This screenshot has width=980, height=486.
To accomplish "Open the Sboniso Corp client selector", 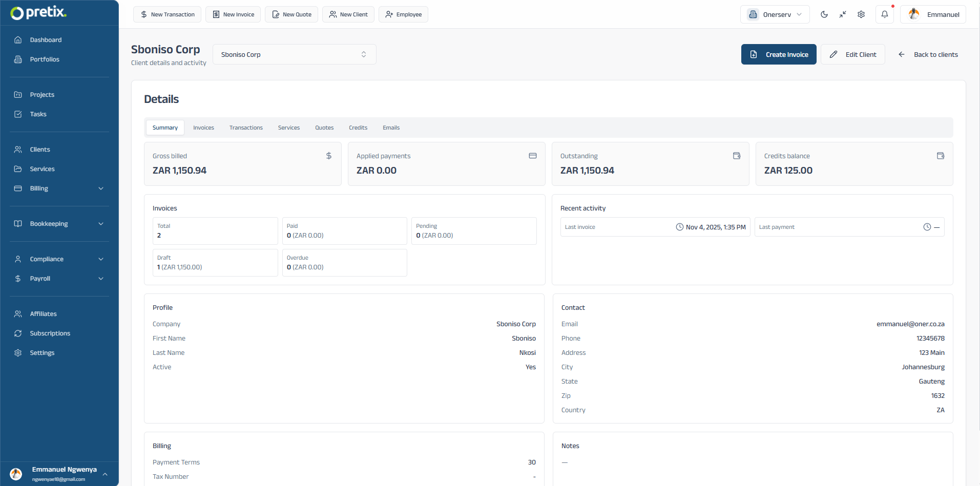I will pos(294,54).
